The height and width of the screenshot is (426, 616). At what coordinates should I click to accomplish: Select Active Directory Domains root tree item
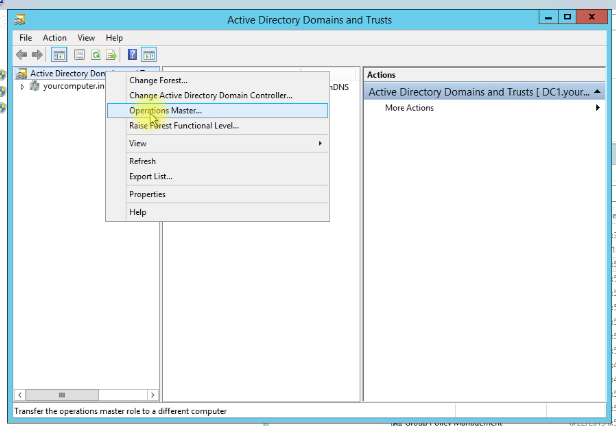[68, 73]
